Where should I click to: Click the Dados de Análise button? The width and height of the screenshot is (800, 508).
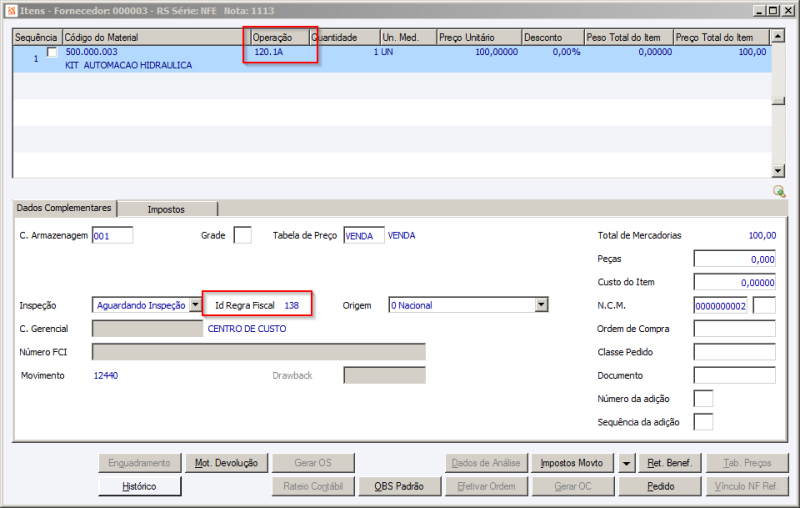click(x=486, y=463)
